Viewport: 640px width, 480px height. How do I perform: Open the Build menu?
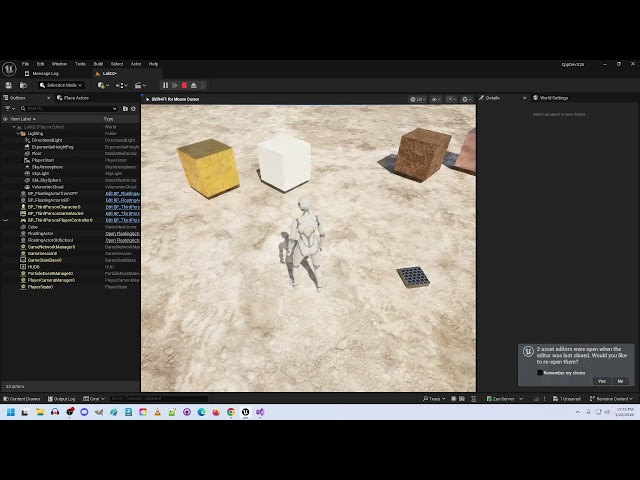[x=98, y=64]
